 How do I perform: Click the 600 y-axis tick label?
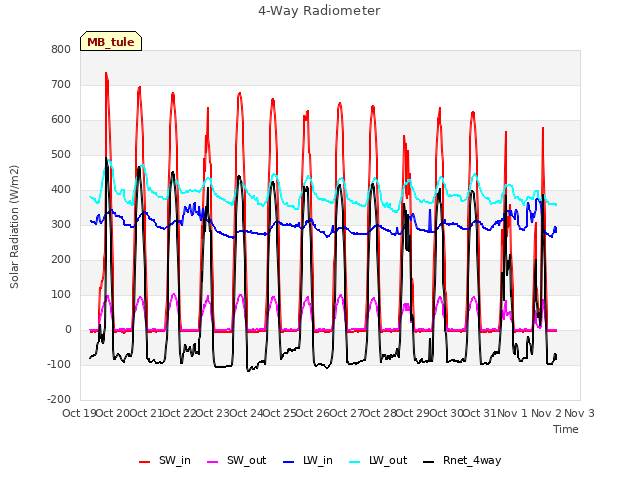tap(61, 120)
